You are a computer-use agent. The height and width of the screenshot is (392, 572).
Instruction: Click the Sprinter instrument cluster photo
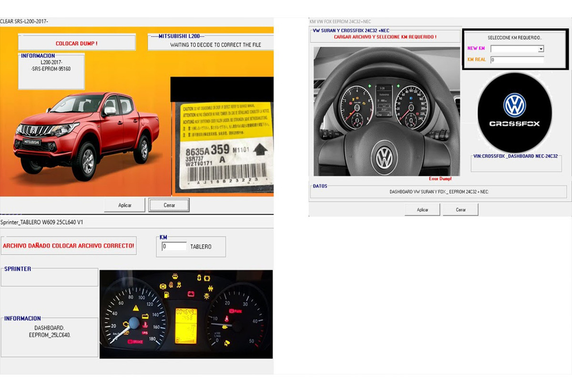tap(186, 314)
